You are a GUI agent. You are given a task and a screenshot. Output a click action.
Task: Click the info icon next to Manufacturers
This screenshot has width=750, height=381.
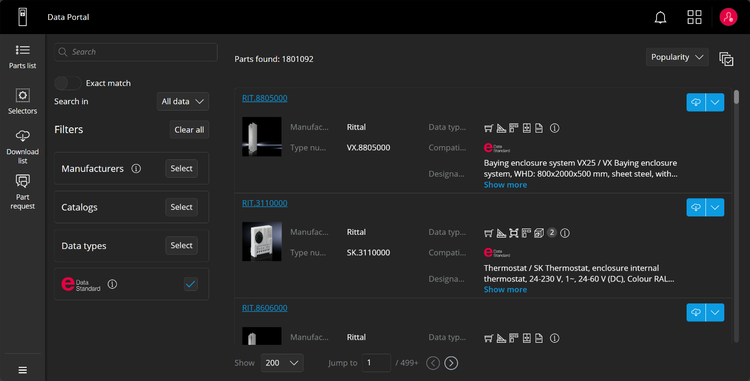pos(136,168)
